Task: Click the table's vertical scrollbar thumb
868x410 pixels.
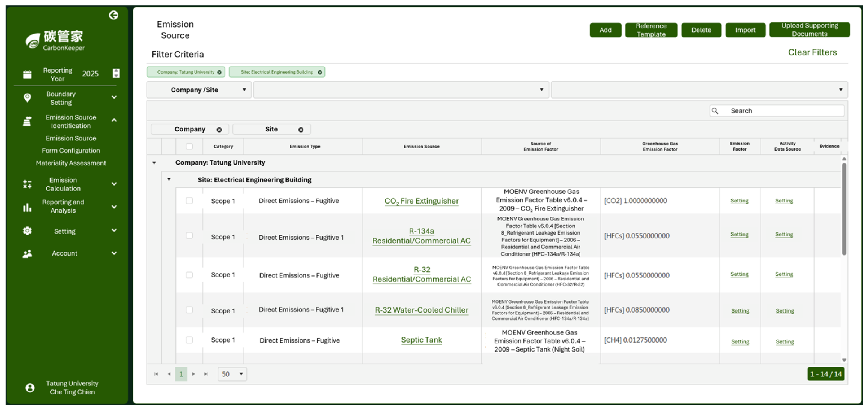Action: click(x=844, y=209)
